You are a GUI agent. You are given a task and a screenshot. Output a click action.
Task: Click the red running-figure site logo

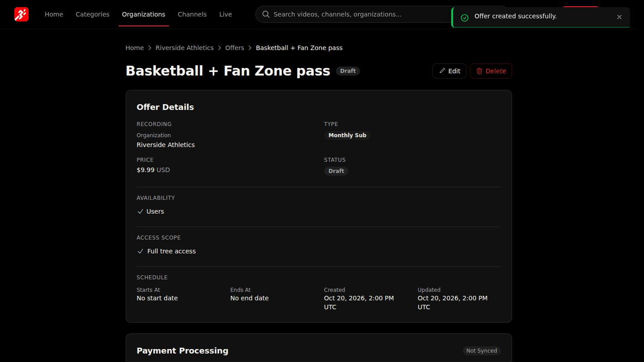click(x=21, y=14)
